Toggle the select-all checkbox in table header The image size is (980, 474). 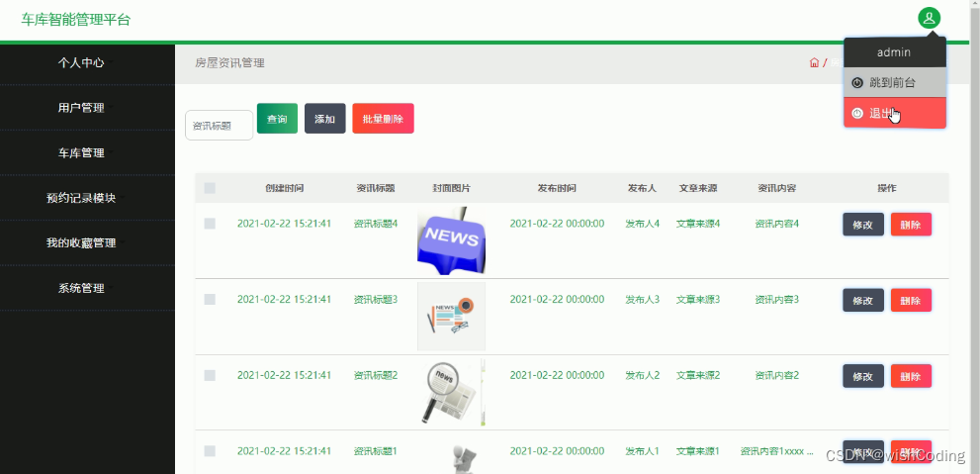coord(210,188)
